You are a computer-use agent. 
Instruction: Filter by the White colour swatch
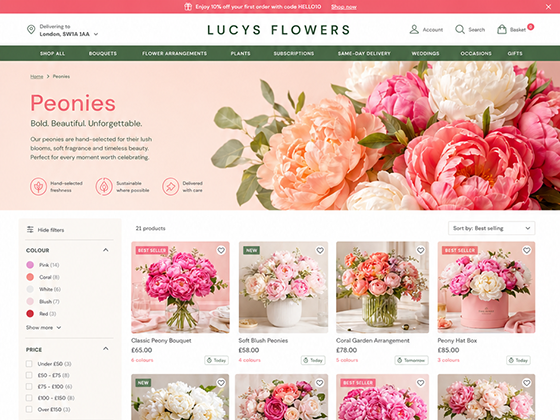[x=30, y=289]
